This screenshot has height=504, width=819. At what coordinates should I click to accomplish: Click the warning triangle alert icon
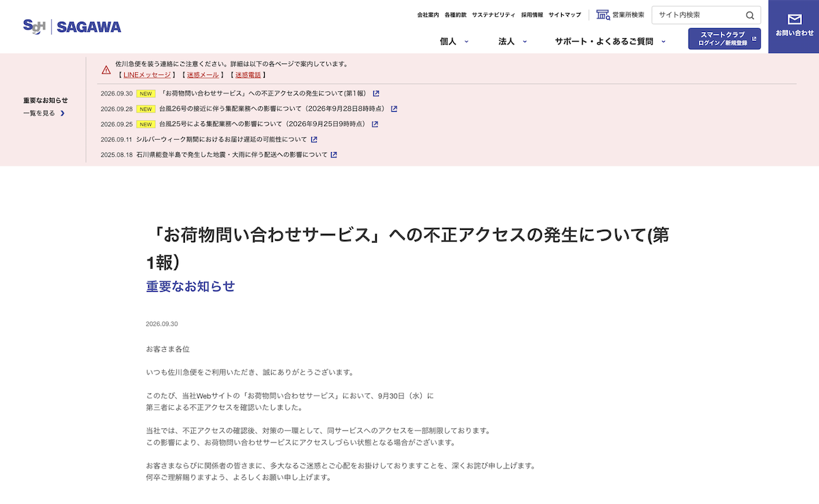click(106, 70)
